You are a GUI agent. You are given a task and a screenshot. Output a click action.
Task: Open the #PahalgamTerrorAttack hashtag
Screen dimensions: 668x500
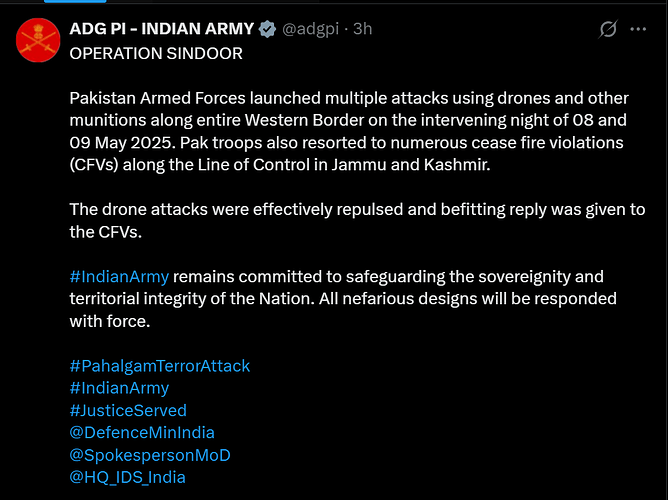(160, 366)
